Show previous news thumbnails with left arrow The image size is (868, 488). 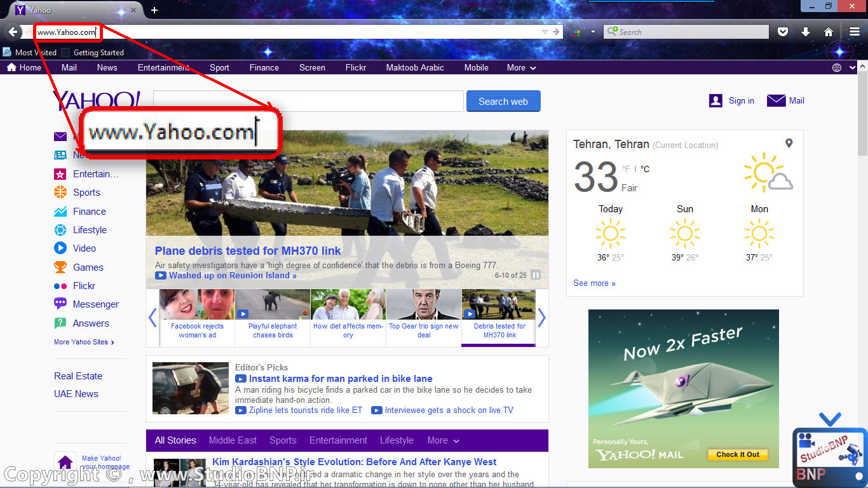[x=153, y=317]
